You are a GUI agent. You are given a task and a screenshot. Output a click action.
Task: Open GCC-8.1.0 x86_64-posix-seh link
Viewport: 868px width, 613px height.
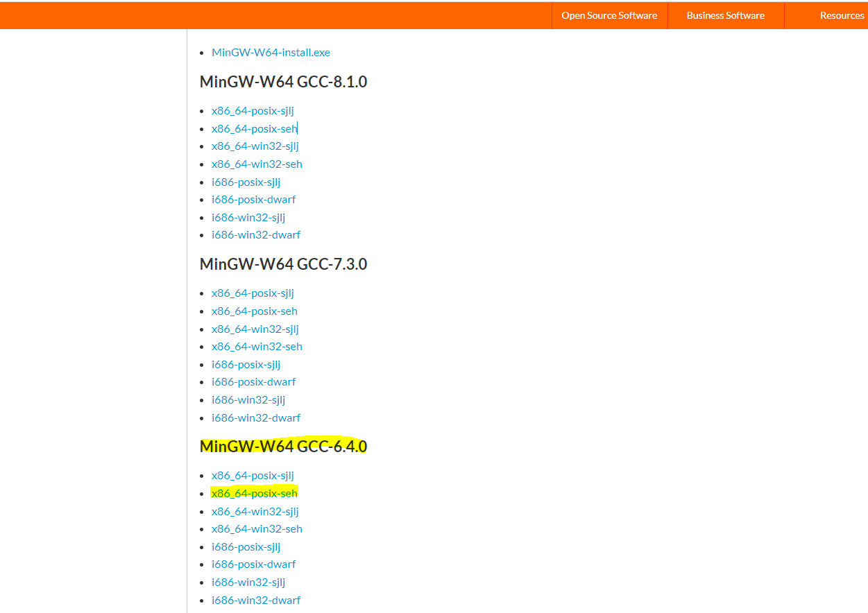click(254, 128)
